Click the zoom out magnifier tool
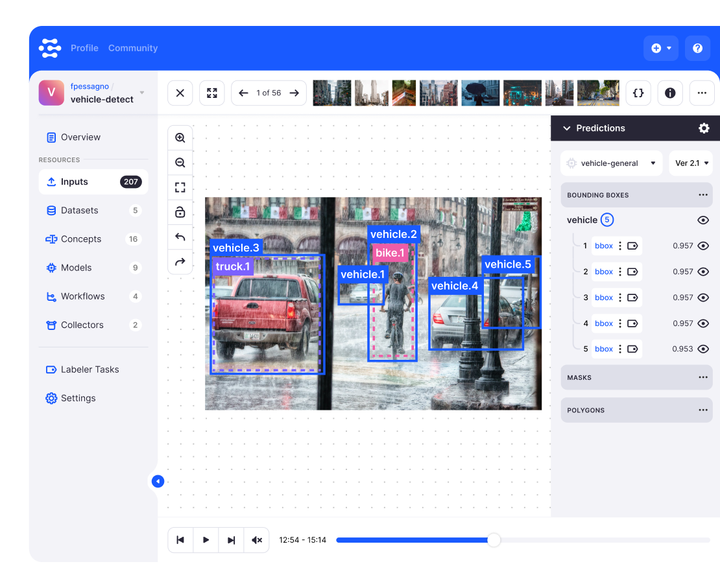Screen dimensions: 720x588 pyautogui.click(x=180, y=163)
